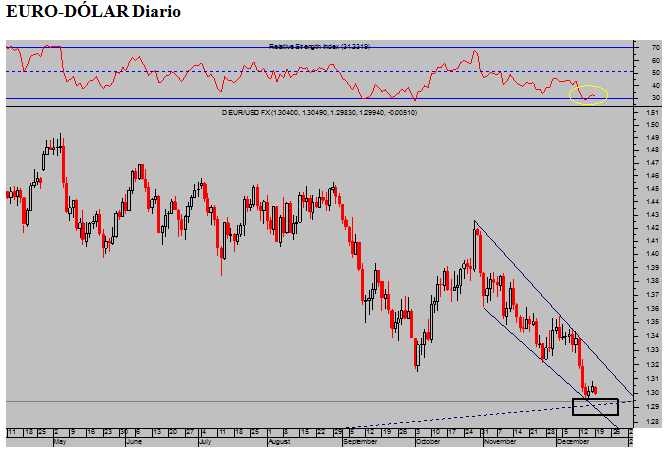
Task: Select the September month label
Action: (360, 441)
